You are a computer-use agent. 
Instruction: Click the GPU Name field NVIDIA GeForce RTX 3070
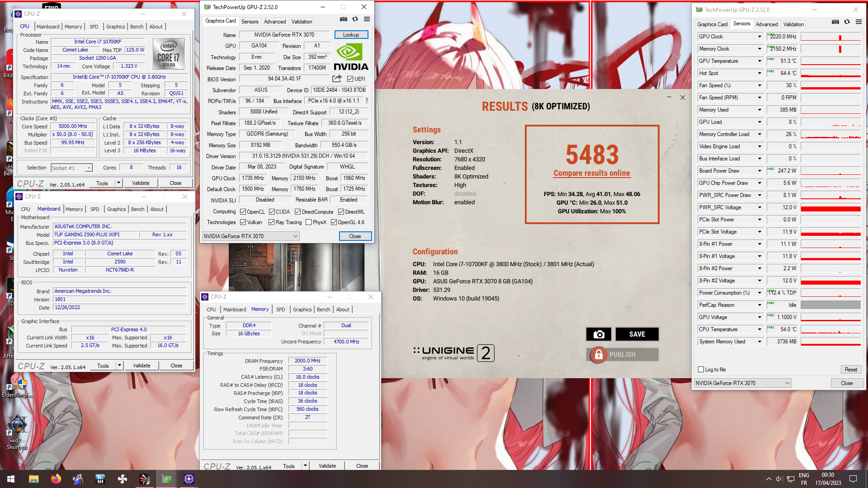click(284, 35)
